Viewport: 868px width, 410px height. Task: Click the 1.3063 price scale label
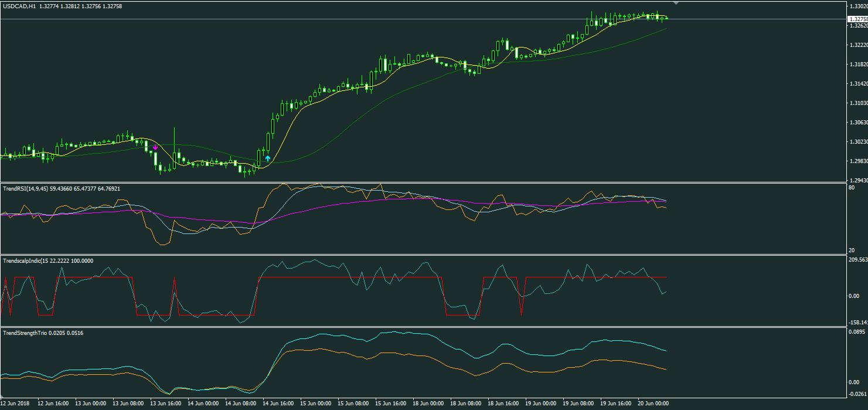(856, 123)
